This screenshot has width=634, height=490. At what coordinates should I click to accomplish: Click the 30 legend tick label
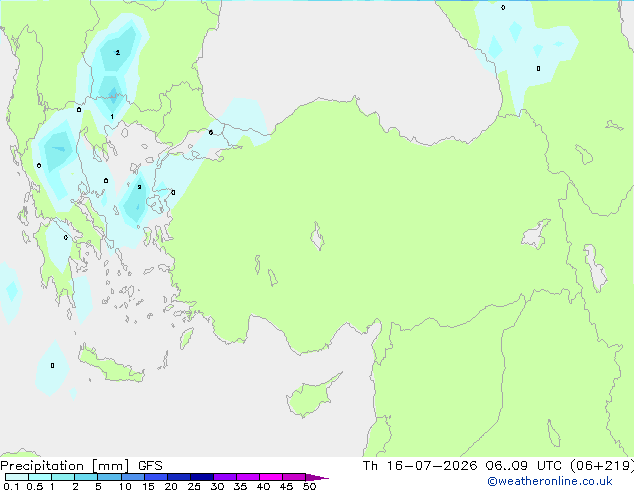coord(217,486)
